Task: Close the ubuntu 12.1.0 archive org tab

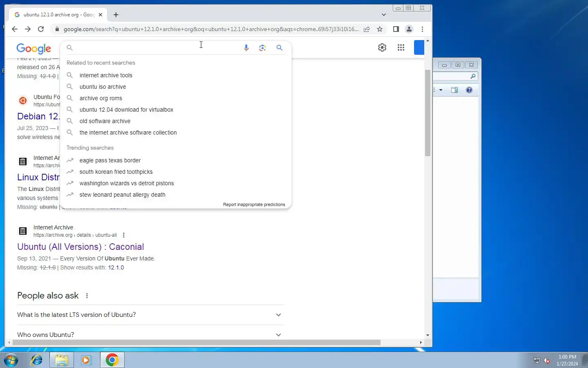Action: (x=100, y=15)
